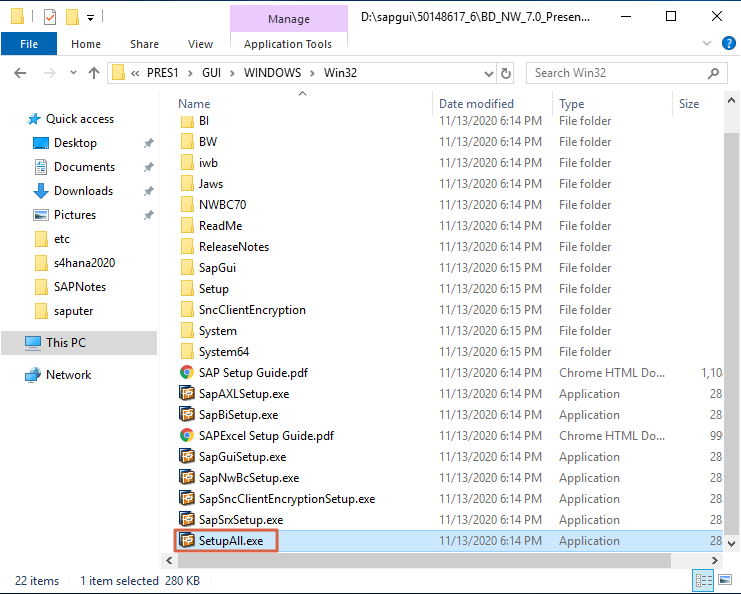Viewport: 741px width, 594px height.
Task: Open Desktop in Quick access
Action: point(75,143)
